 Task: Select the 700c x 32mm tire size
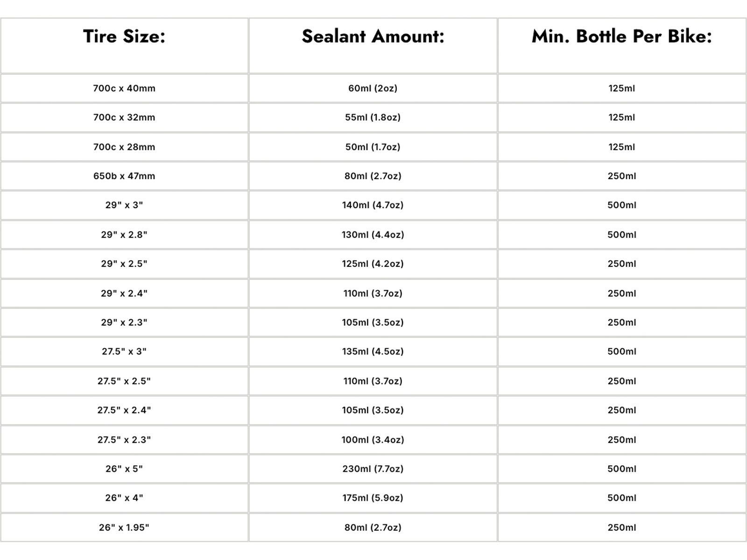click(124, 118)
